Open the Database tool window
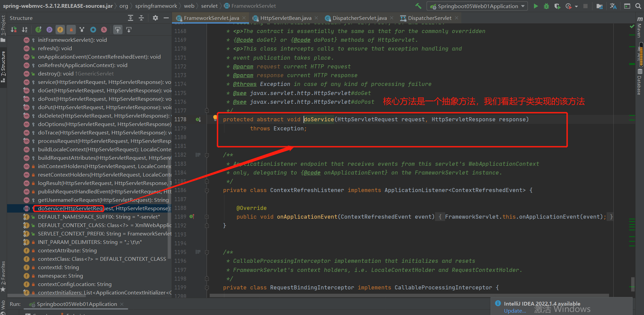This screenshot has height=315, width=644. click(x=640, y=82)
